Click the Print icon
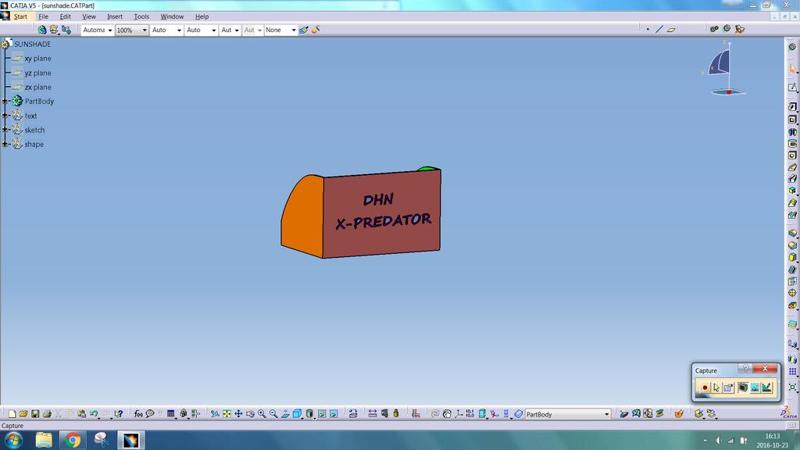Image resolution: width=800 pixels, height=450 pixels. (47, 414)
